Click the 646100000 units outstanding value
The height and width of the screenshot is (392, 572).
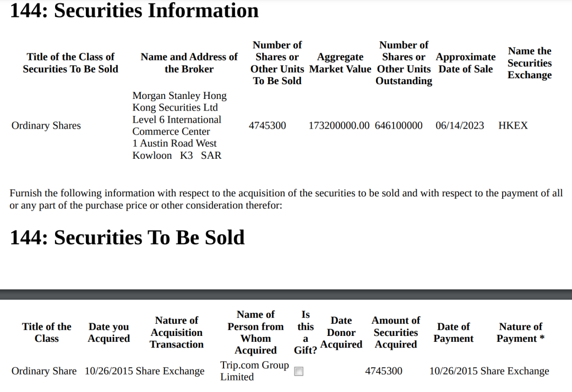[x=399, y=125]
